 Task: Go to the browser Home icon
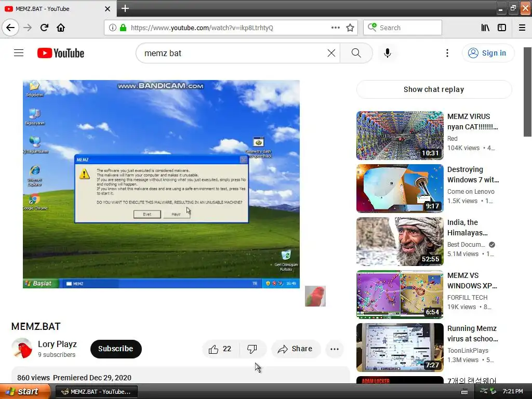61,28
